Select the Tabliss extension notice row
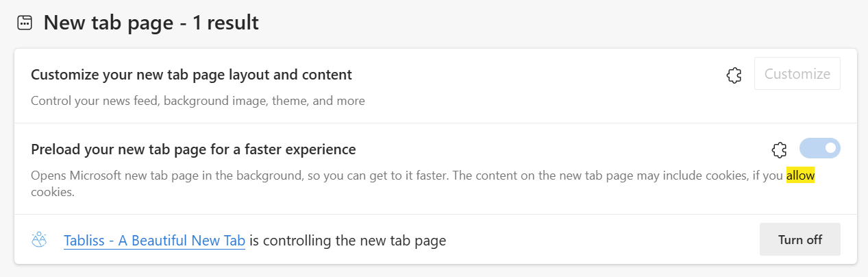 435,239
